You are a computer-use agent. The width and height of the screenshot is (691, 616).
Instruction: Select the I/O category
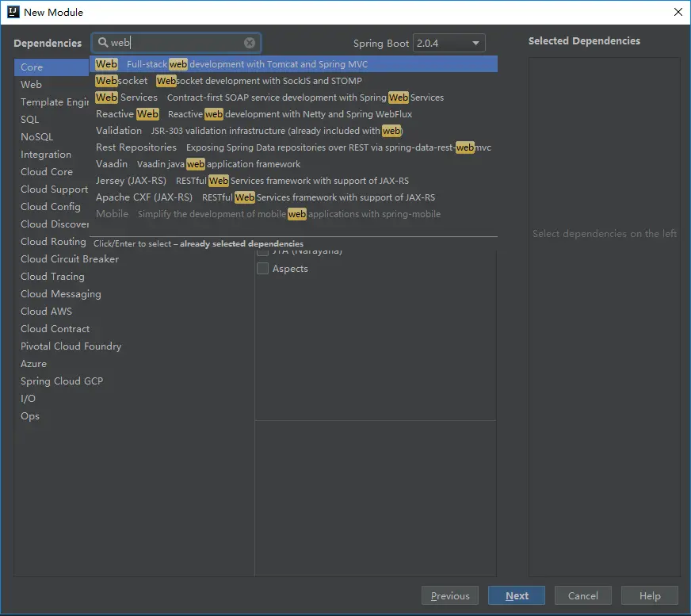134,399
